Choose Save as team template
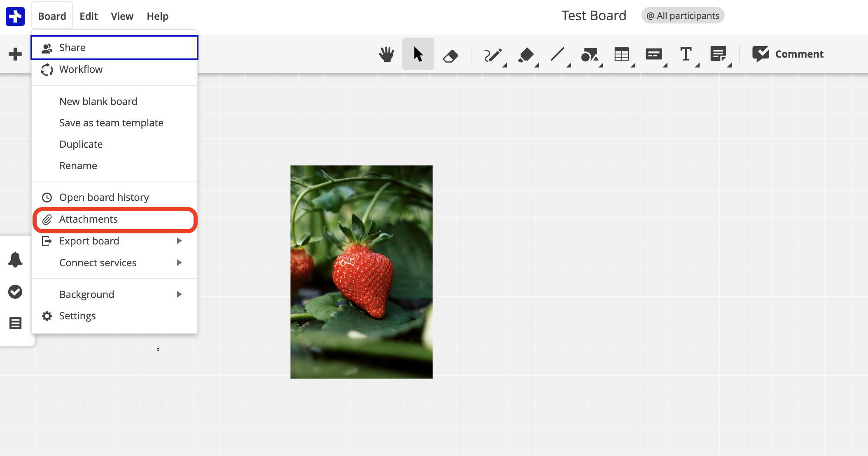This screenshot has height=456, width=868. [114, 123]
